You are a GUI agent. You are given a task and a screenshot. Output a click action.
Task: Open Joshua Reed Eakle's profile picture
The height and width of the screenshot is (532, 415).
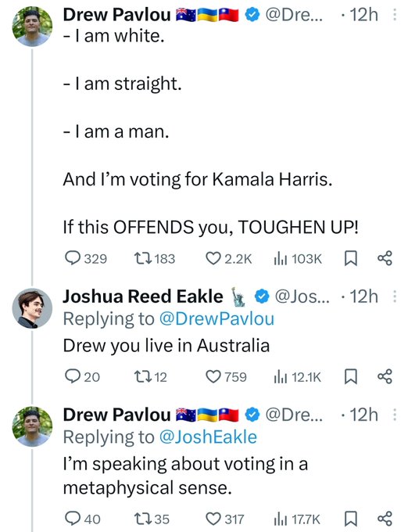pyautogui.click(x=32, y=308)
